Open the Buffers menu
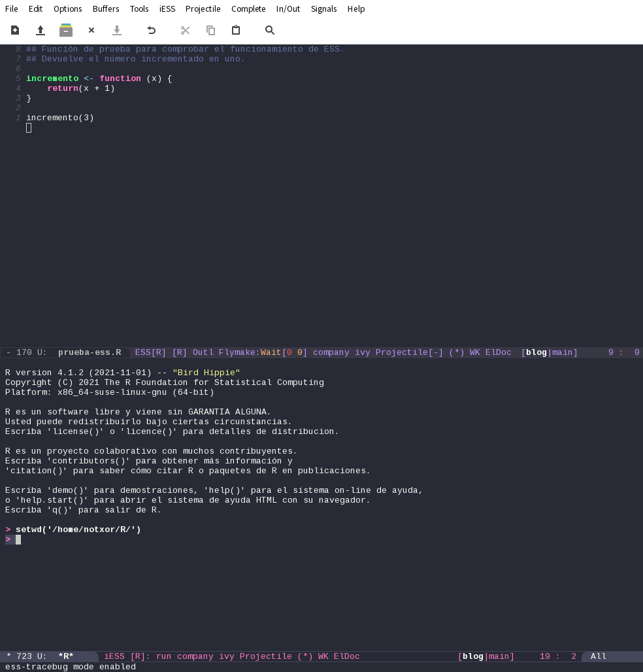 pos(105,8)
